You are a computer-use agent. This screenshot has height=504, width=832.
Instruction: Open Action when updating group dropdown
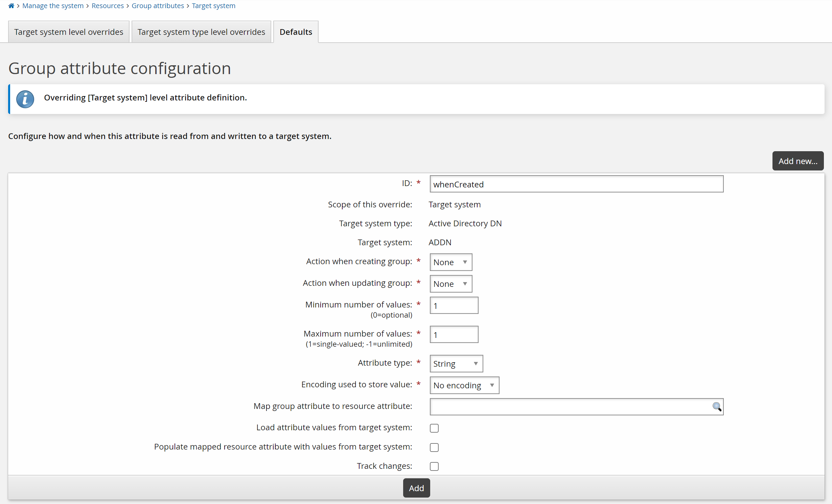pyautogui.click(x=450, y=284)
